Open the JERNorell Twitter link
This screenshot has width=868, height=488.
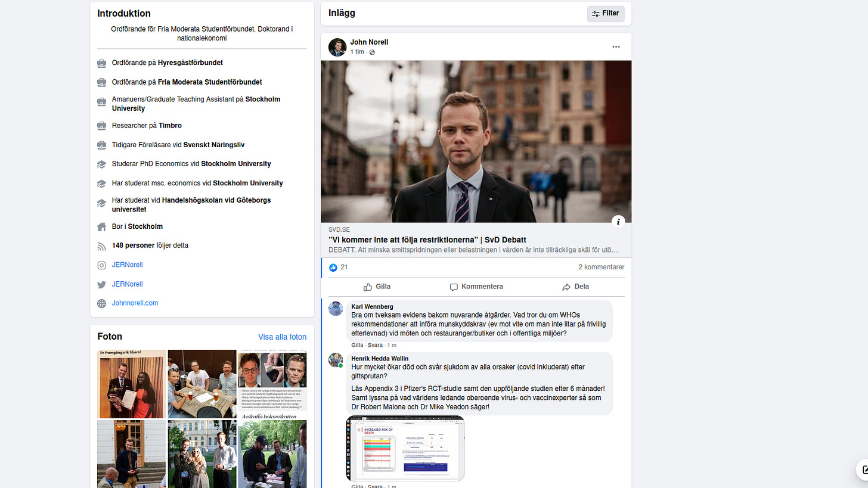click(127, 284)
